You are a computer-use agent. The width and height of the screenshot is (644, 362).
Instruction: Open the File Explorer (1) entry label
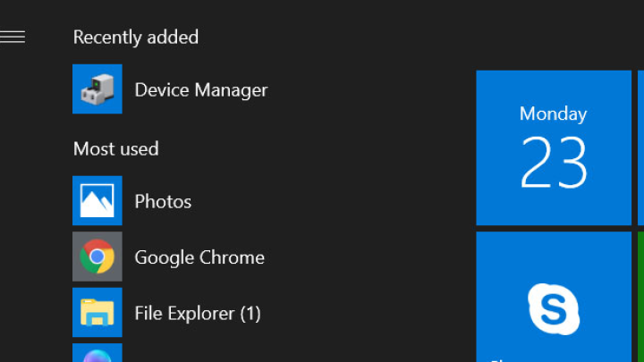(x=198, y=314)
